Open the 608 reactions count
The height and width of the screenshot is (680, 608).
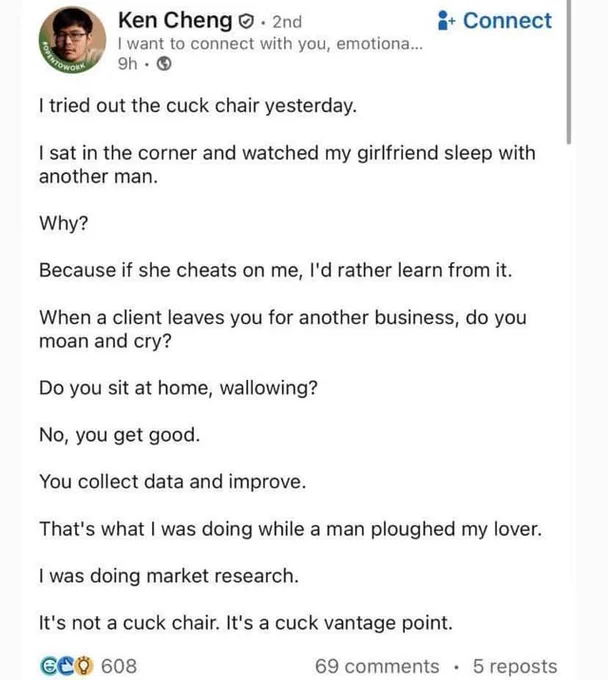coord(119,666)
